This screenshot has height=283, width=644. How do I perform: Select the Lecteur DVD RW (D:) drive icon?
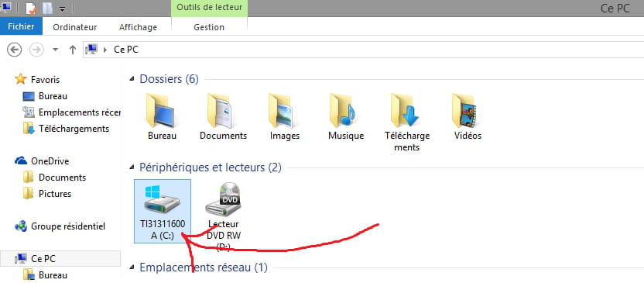[224, 200]
